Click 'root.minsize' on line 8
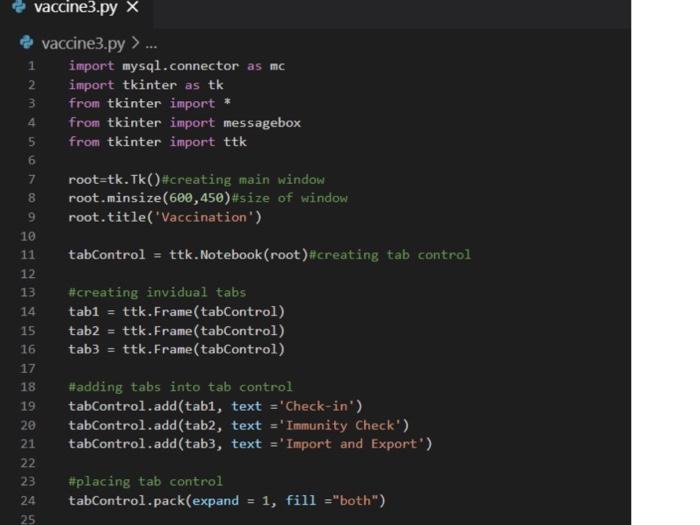Viewport: 700px width, 525px height. tap(115, 198)
